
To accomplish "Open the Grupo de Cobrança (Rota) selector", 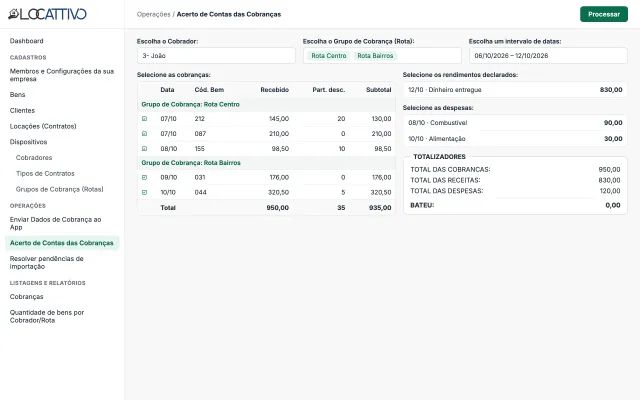I will pyautogui.click(x=382, y=56).
